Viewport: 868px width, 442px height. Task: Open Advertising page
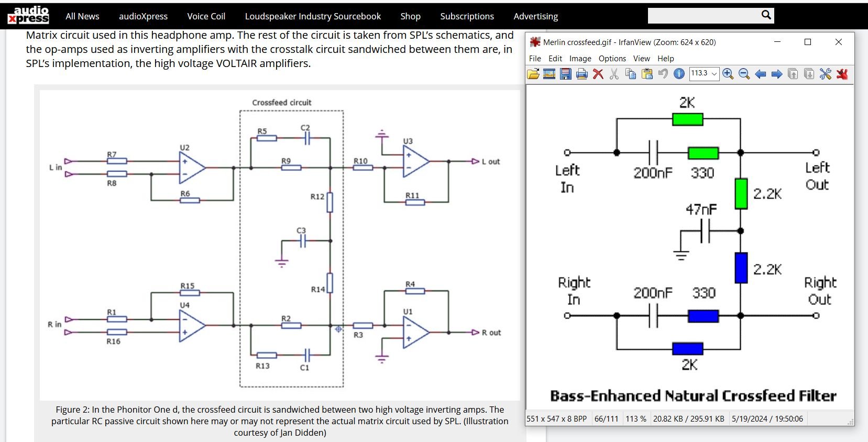tap(535, 16)
